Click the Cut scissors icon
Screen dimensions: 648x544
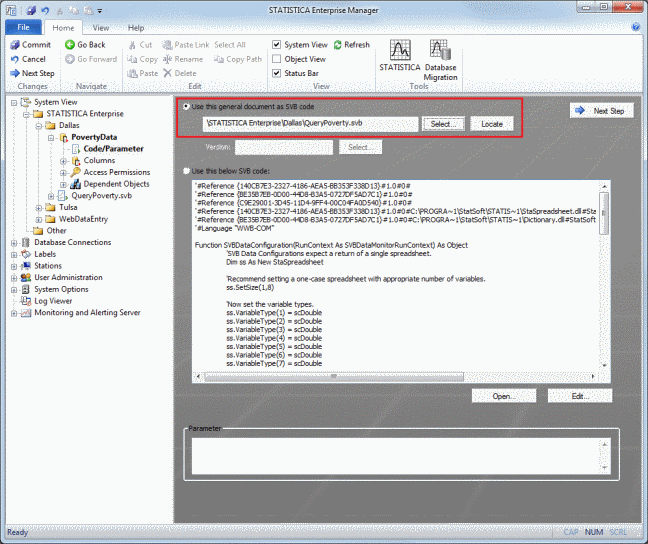point(132,45)
